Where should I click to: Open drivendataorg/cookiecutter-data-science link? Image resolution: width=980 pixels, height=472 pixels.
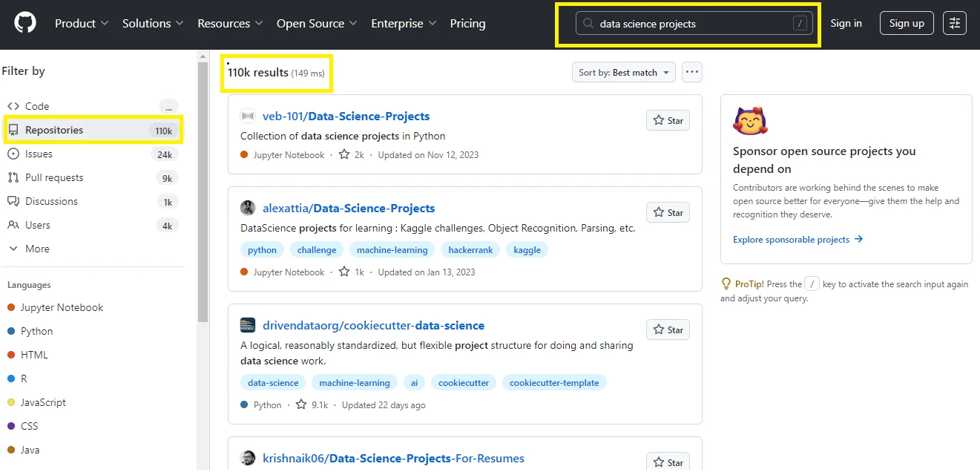tap(373, 325)
